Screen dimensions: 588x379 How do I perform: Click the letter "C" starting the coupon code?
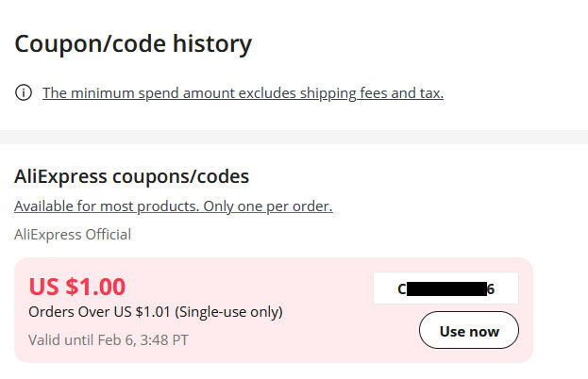[403, 288]
